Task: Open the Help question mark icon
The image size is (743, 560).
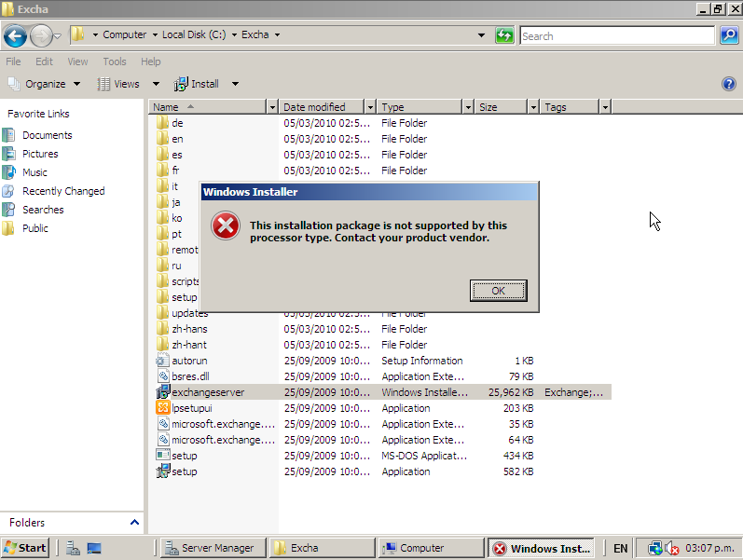Action: click(728, 84)
